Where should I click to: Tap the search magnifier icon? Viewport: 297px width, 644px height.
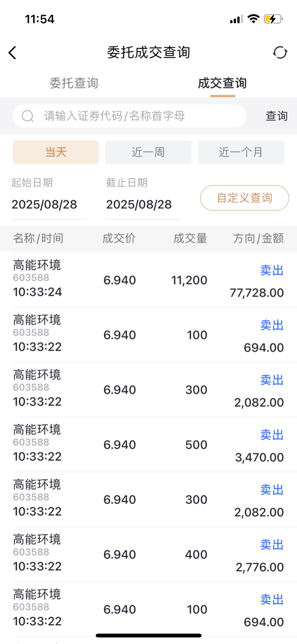tap(27, 116)
